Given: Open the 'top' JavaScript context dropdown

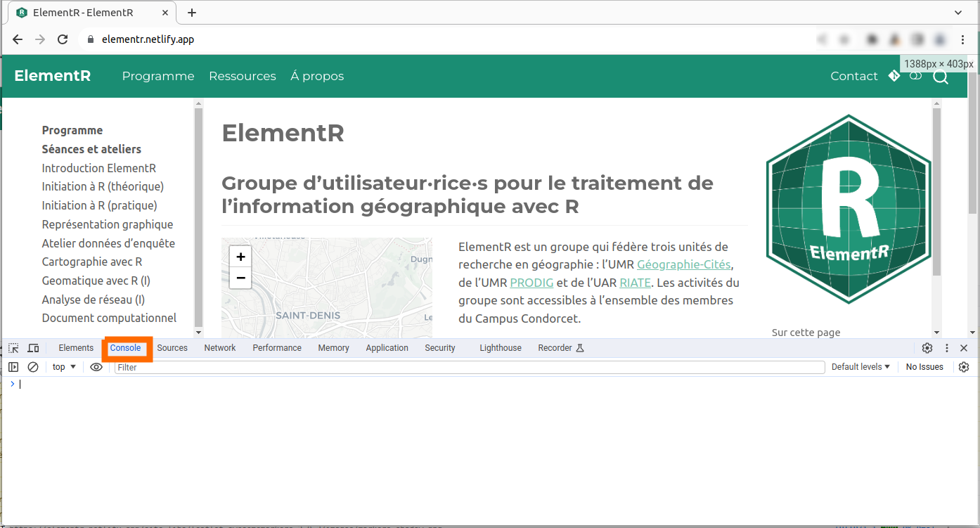Looking at the screenshot, I should (x=64, y=367).
